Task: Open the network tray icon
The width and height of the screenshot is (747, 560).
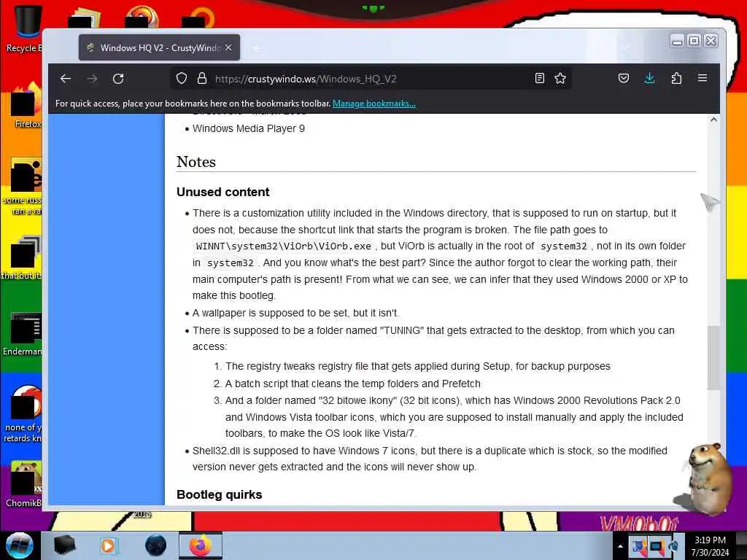Action: [x=657, y=547]
